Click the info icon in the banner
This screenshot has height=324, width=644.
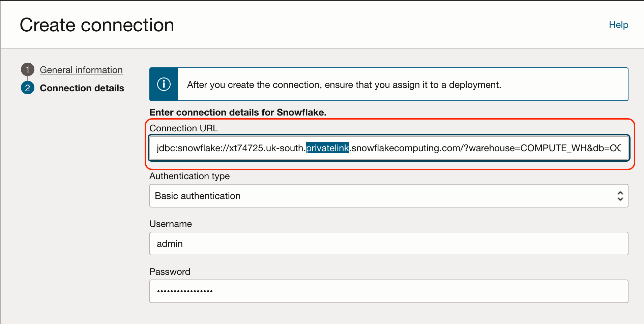(x=164, y=84)
